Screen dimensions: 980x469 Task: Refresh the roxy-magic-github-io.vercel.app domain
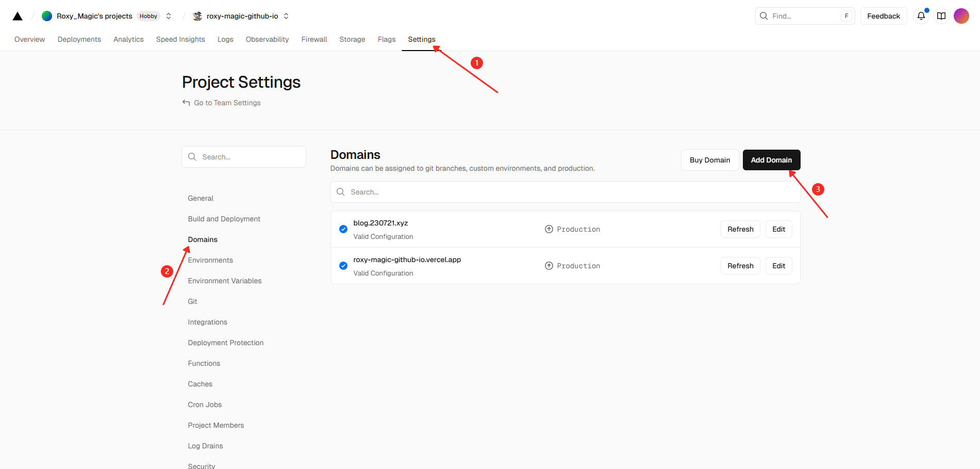740,266
